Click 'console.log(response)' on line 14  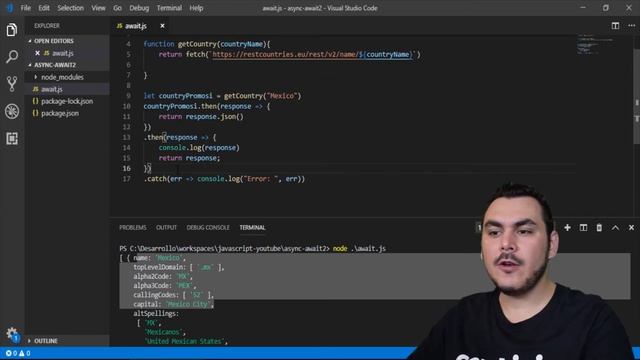tap(199, 148)
